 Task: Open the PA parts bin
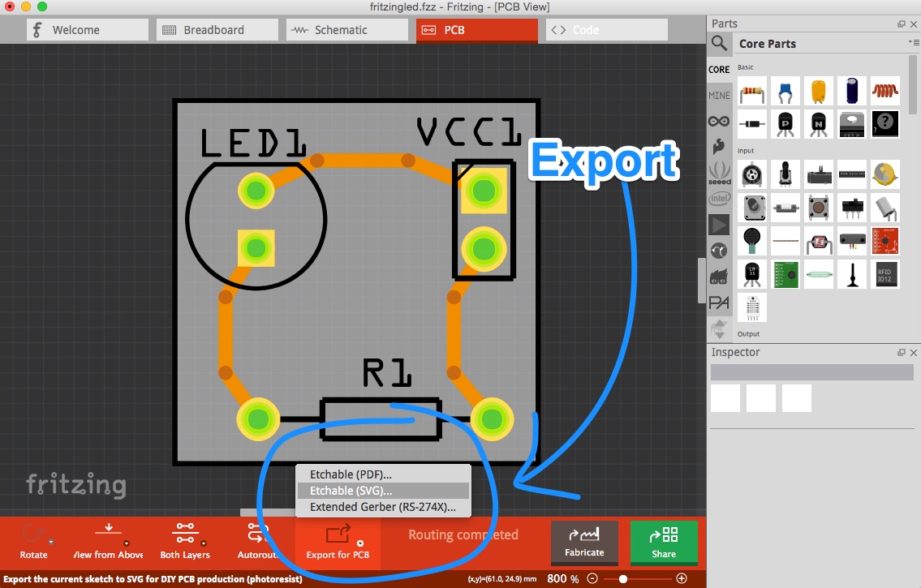(x=719, y=303)
